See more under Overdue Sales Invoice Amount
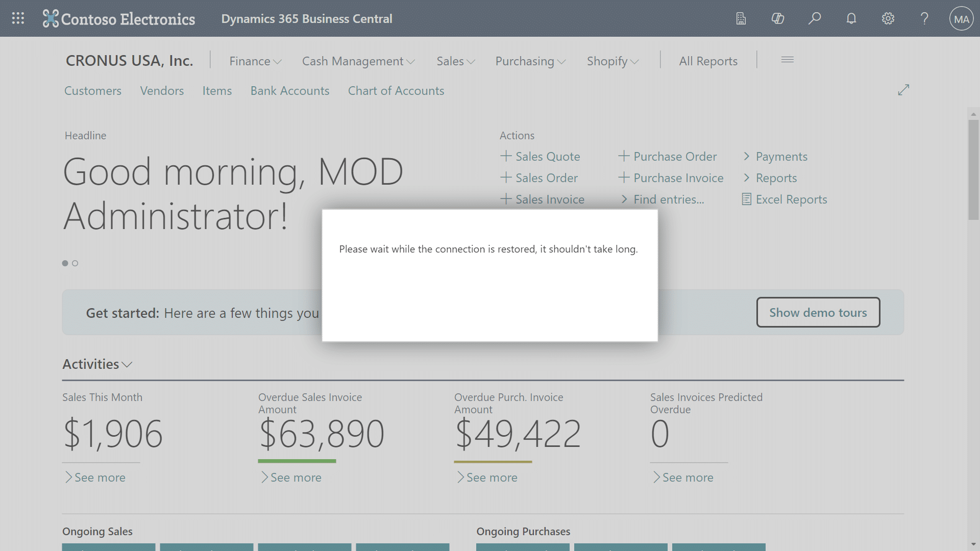Screen dimensions: 980x551 click(x=291, y=478)
